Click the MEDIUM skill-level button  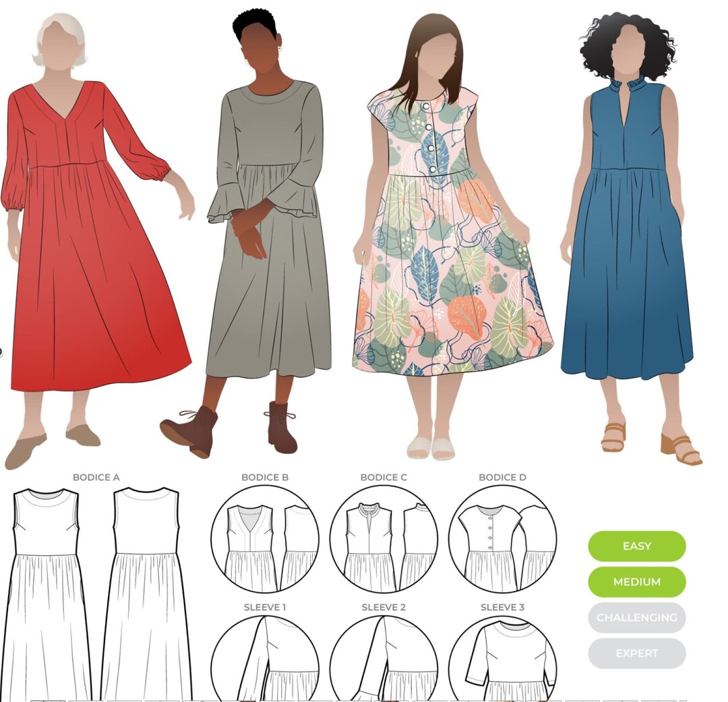point(637,581)
